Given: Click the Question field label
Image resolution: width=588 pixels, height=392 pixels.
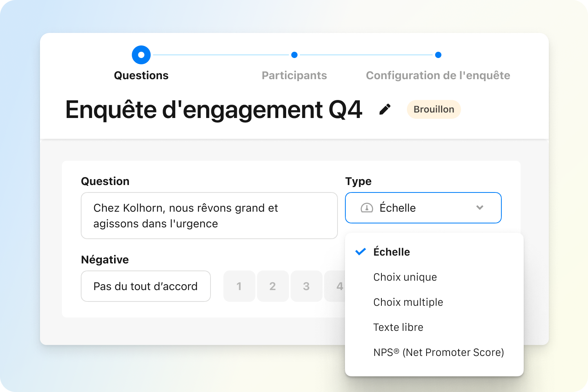Looking at the screenshot, I should point(105,181).
